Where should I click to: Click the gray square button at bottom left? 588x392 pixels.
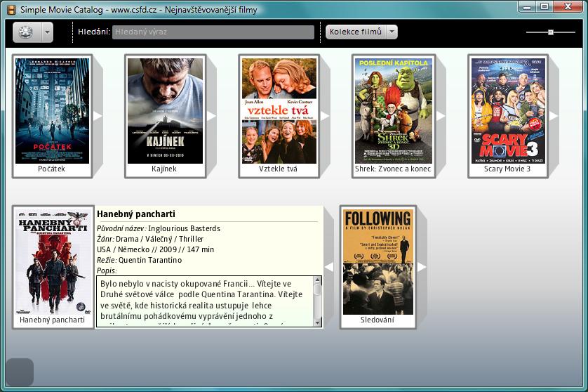point(20,372)
